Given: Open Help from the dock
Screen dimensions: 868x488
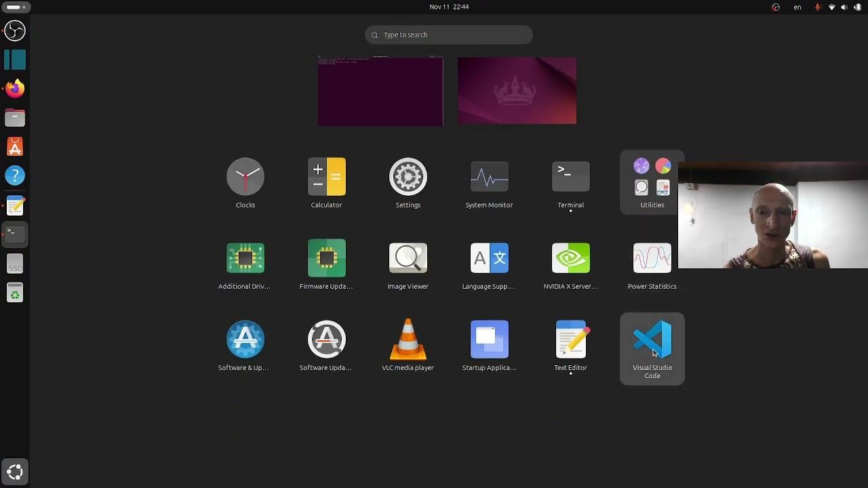Looking at the screenshot, I should click(x=15, y=176).
